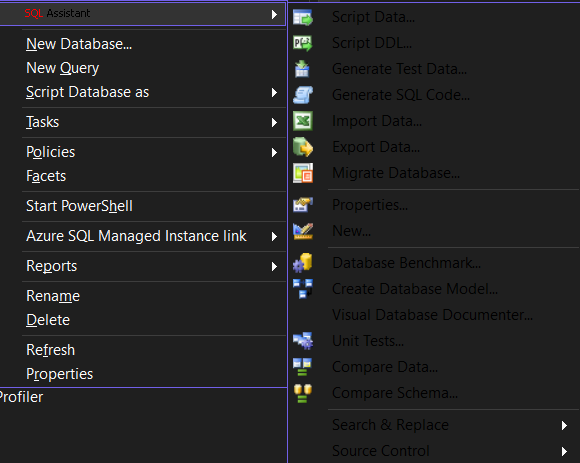Click the Generate SQL Code scroll icon
580x463 pixels.
click(x=303, y=95)
